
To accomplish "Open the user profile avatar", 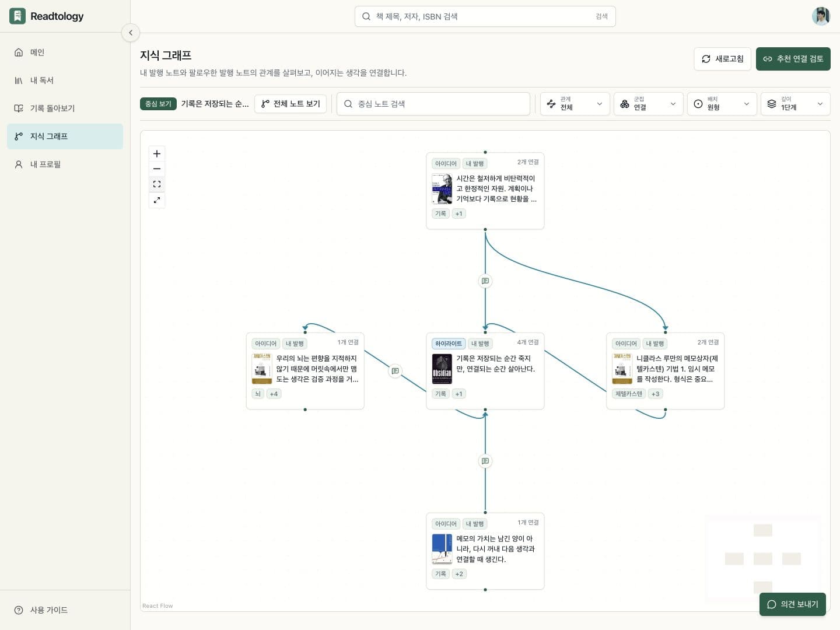I will (x=821, y=16).
